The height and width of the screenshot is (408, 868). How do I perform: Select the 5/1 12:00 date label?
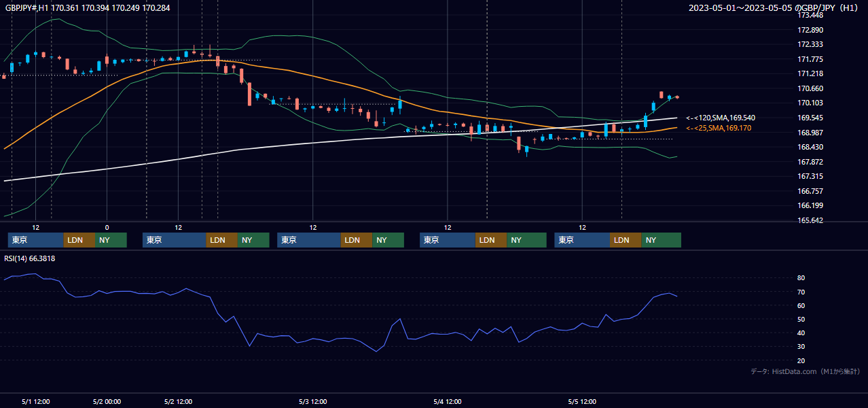(36, 401)
